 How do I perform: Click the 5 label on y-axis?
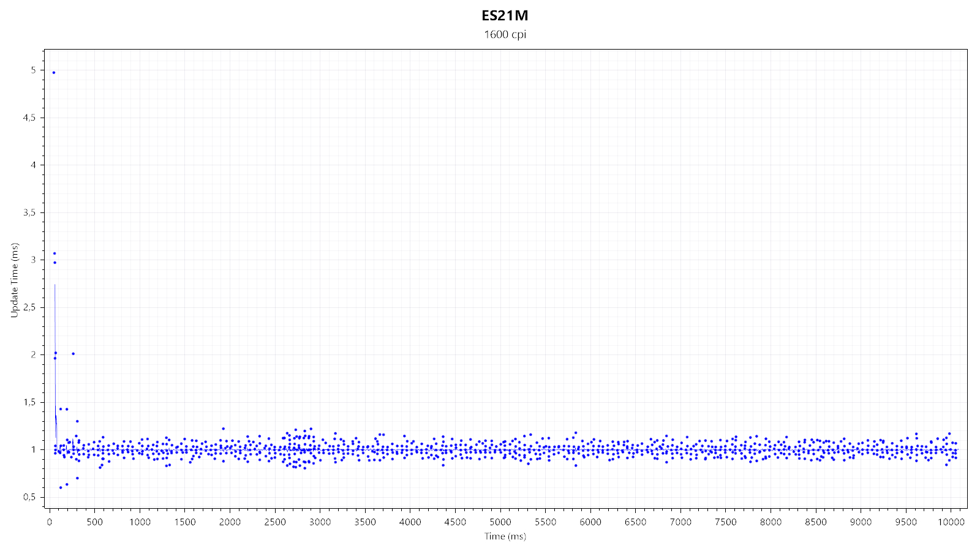pos(34,70)
